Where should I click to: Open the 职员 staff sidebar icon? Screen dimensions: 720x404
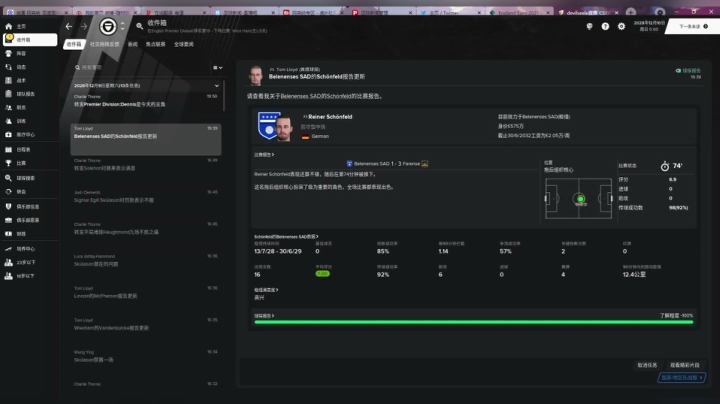8,107
